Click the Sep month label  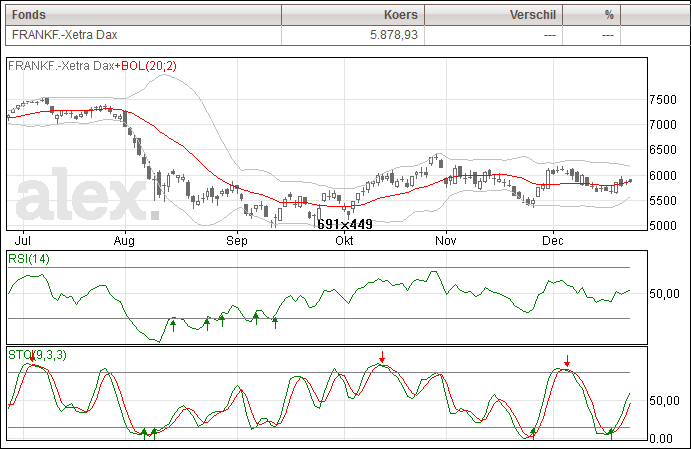tap(237, 241)
